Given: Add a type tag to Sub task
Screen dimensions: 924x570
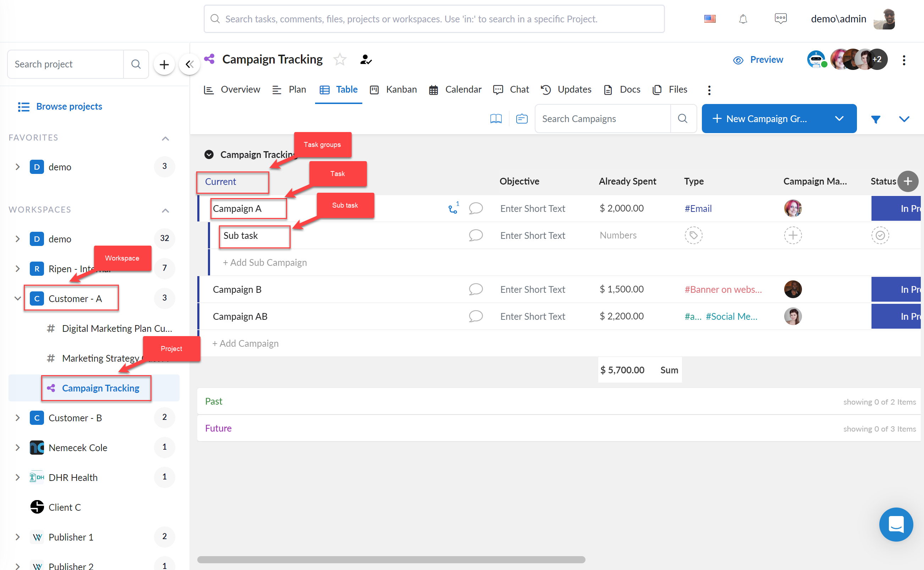Looking at the screenshot, I should pos(693,235).
